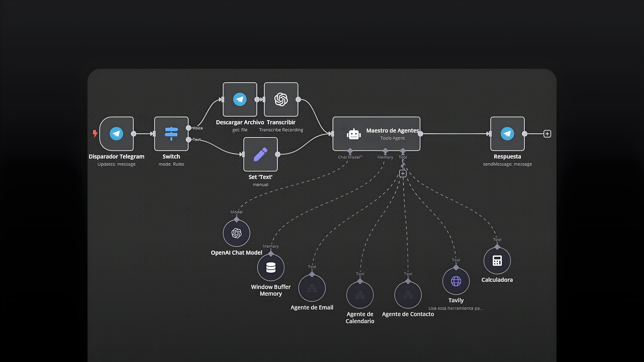Click the Chat Model diamond connector
The image size is (644, 362).
(x=350, y=151)
